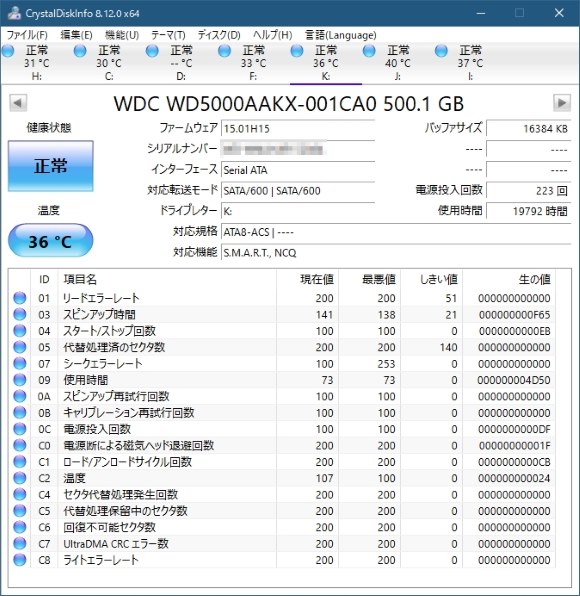580x596 pixels.
Task: Open the 編集(E) menu
Action: pyautogui.click(x=76, y=35)
